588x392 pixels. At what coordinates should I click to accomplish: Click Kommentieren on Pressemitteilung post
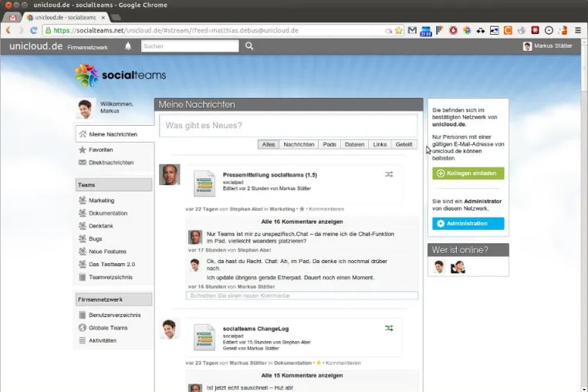(x=326, y=209)
